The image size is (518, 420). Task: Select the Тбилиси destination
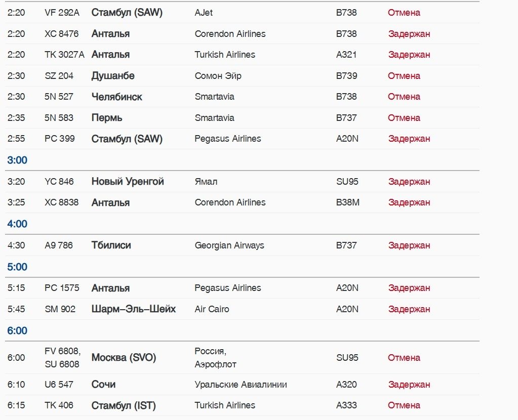click(x=111, y=245)
